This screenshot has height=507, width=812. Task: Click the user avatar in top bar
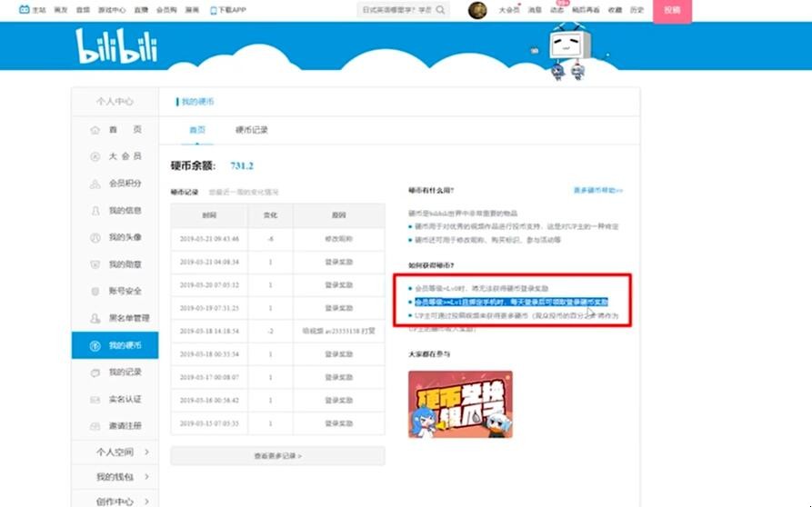tap(477, 10)
